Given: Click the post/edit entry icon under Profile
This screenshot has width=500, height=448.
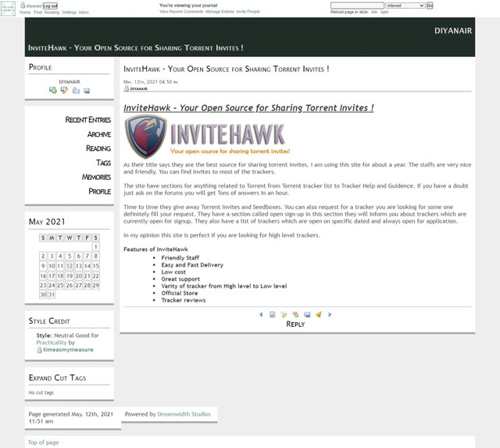Looking at the screenshot, I should pos(64,90).
